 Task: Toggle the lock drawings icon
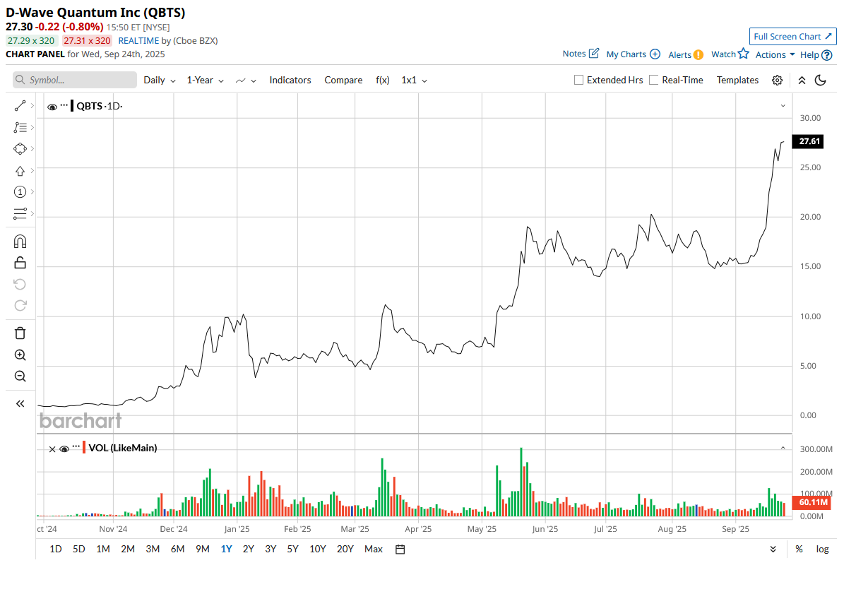(x=20, y=263)
